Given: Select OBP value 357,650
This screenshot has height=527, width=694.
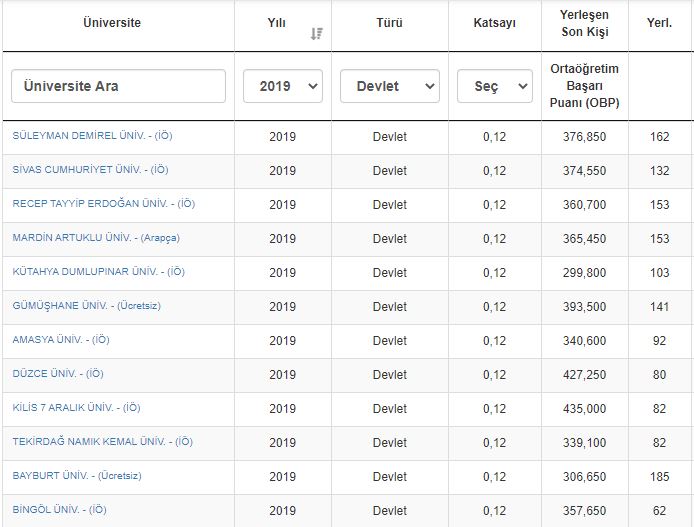Looking at the screenshot, I should coord(584,511).
